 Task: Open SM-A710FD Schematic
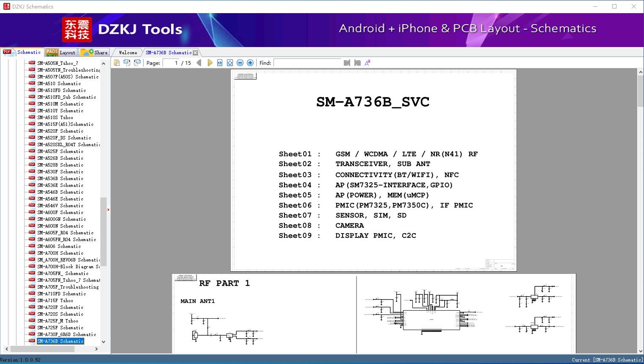pos(61,294)
